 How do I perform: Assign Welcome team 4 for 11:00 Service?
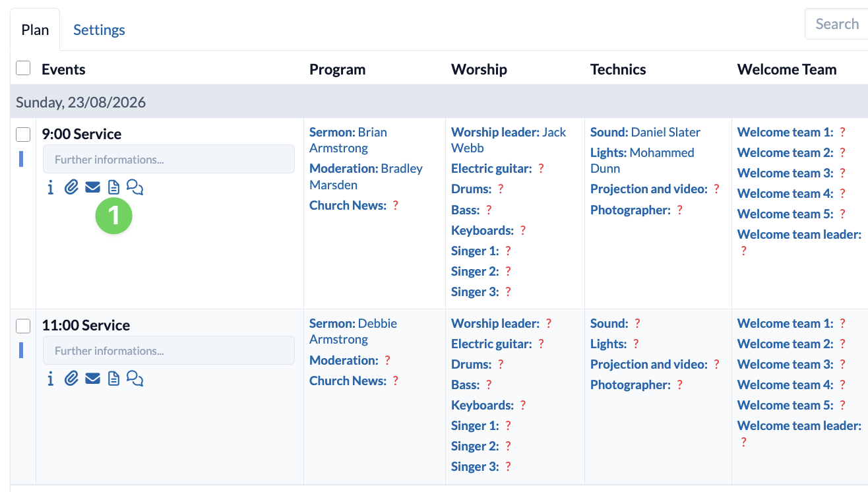click(791, 384)
